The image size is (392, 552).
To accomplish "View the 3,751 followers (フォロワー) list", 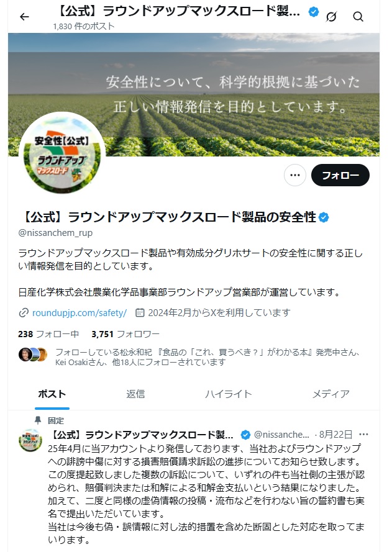I will coord(125,334).
